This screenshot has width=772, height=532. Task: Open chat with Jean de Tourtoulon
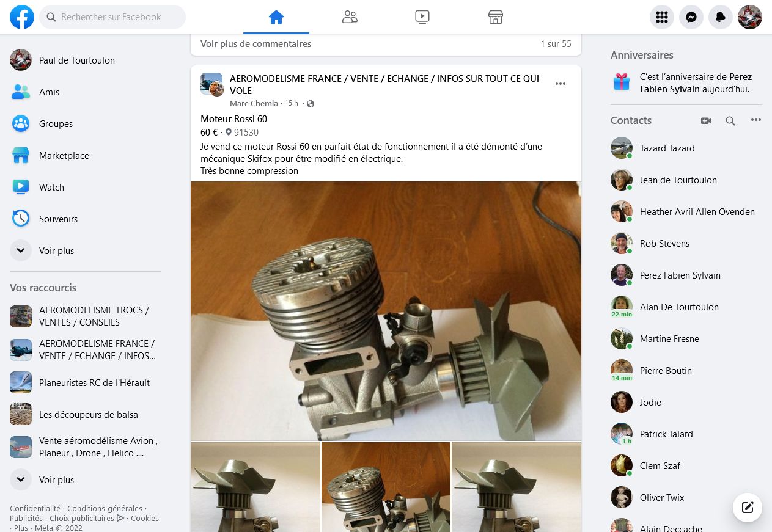pos(686,180)
